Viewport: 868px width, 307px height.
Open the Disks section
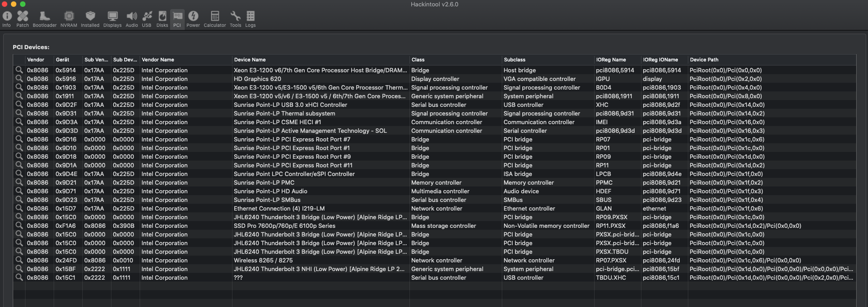(x=162, y=19)
